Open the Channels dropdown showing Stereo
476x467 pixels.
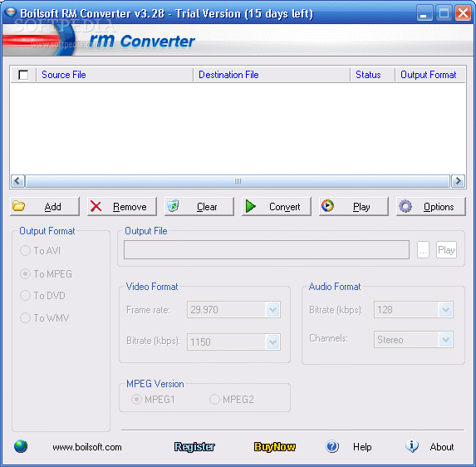point(445,339)
